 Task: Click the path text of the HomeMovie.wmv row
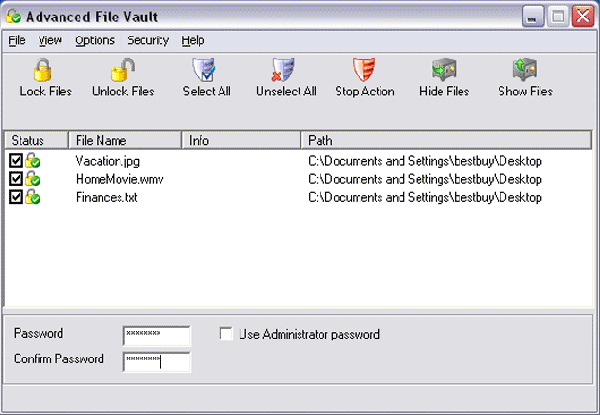(425, 179)
